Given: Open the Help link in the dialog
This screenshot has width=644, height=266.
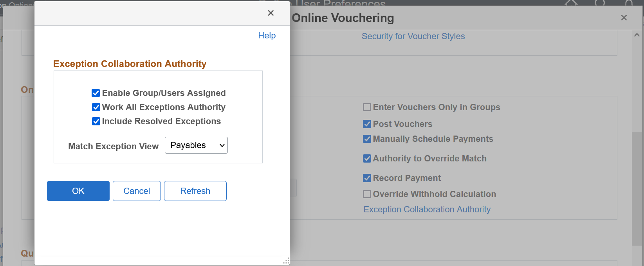Looking at the screenshot, I should pyautogui.click(x=267, y=36).
